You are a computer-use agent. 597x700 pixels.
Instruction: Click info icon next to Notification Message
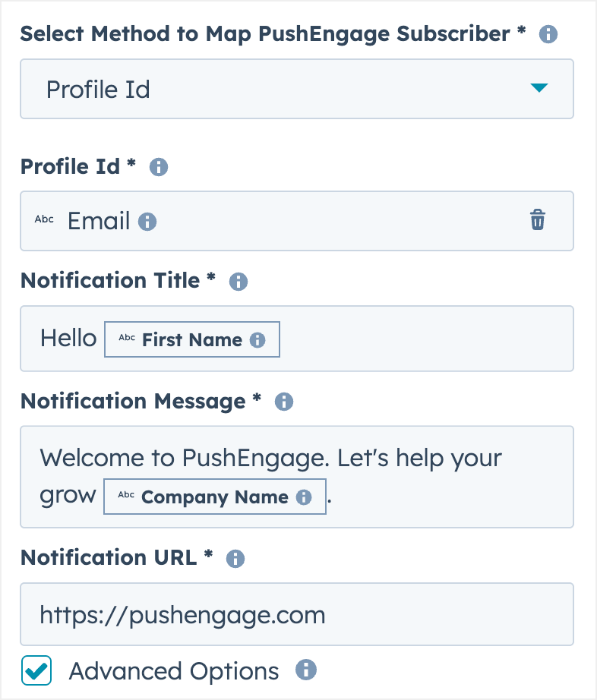pyautogui.click(x=284, y=402)
